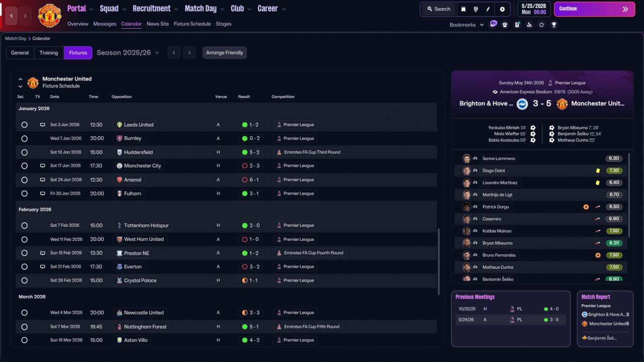Select the Fixtures tab
Screen dimensions: 644x362
(x=78, y=53)
